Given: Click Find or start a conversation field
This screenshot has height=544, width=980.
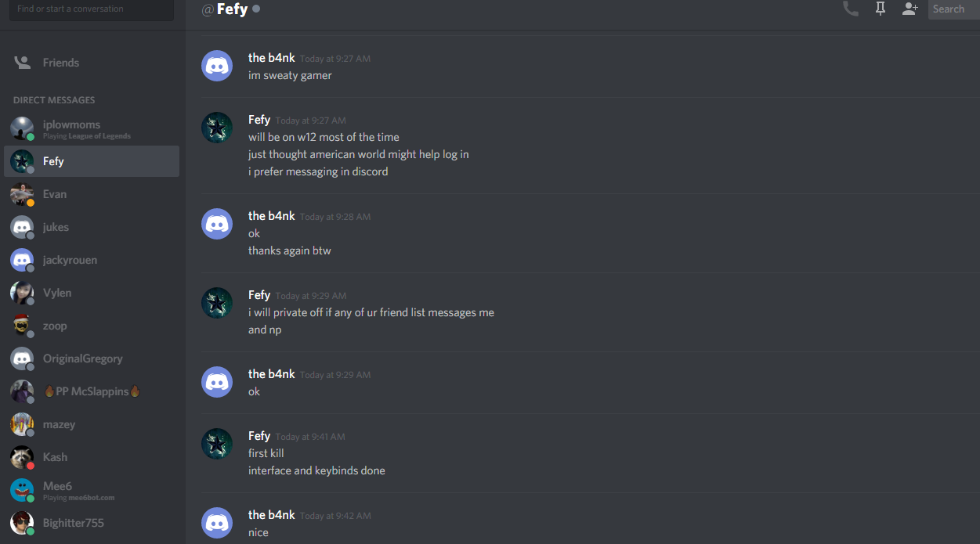Looking at the screenshot, I should click(x=92, y=9).
